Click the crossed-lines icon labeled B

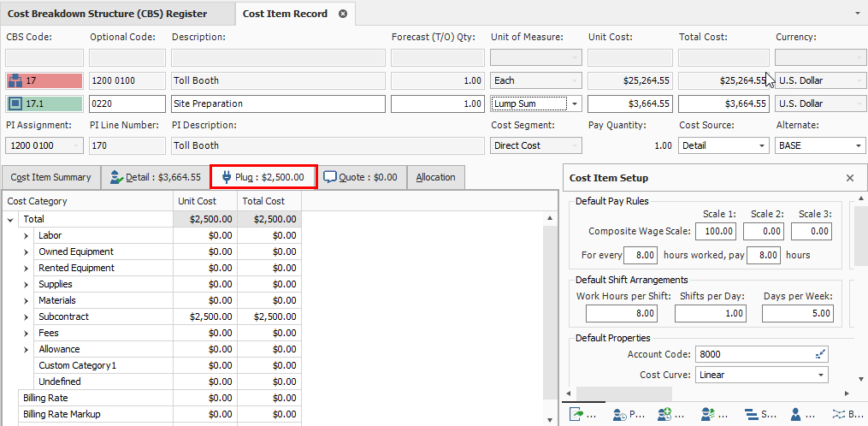click(x=836, y=415)
